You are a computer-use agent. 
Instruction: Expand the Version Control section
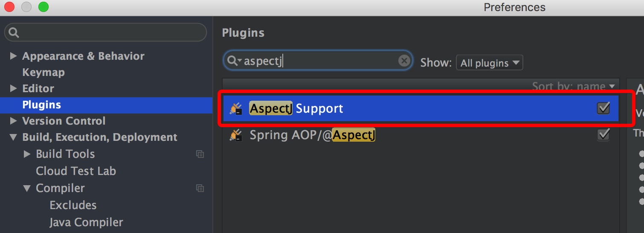[13, 121]
